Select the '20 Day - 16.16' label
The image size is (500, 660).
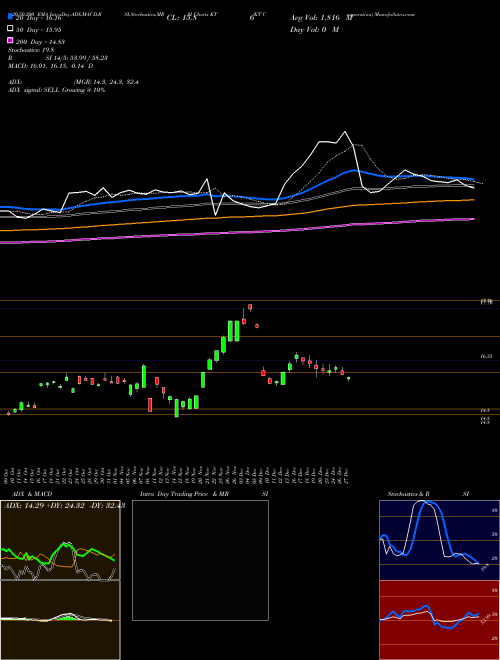[38, 18]
